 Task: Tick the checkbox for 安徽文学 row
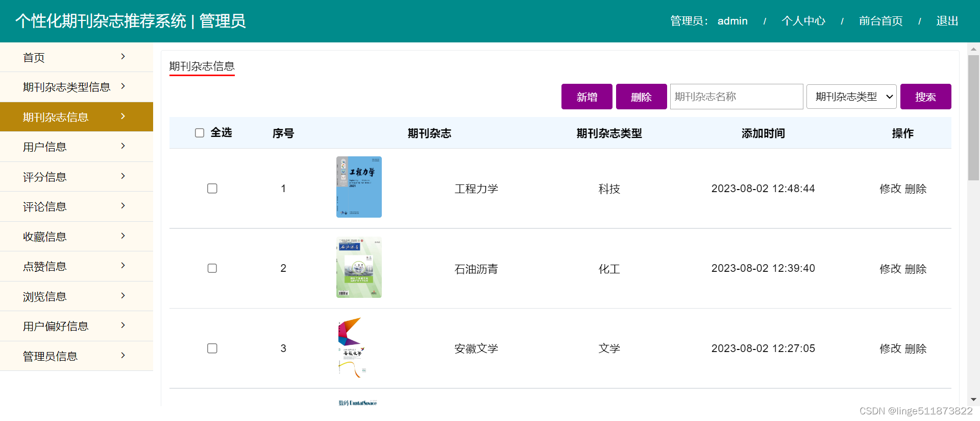click(x=212, y=348)
